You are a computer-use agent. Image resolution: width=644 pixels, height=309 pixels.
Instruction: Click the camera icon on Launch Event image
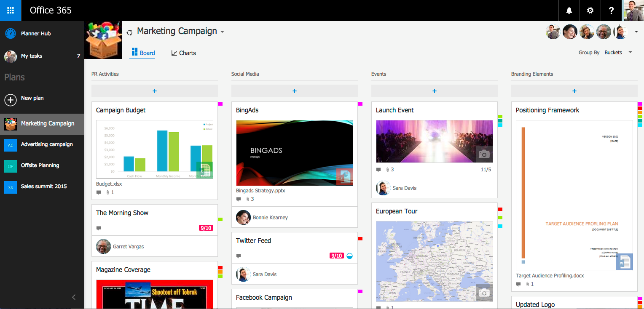pyautogui.click(x=484, y=154)
